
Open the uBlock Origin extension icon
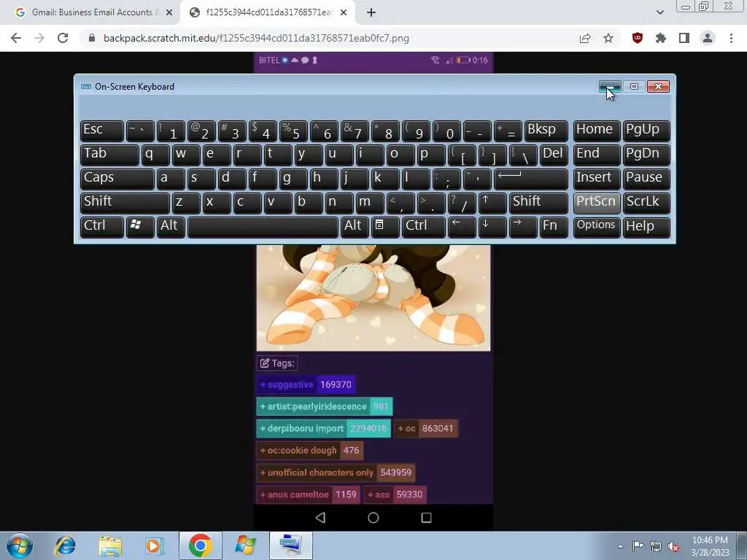(638, 38)
